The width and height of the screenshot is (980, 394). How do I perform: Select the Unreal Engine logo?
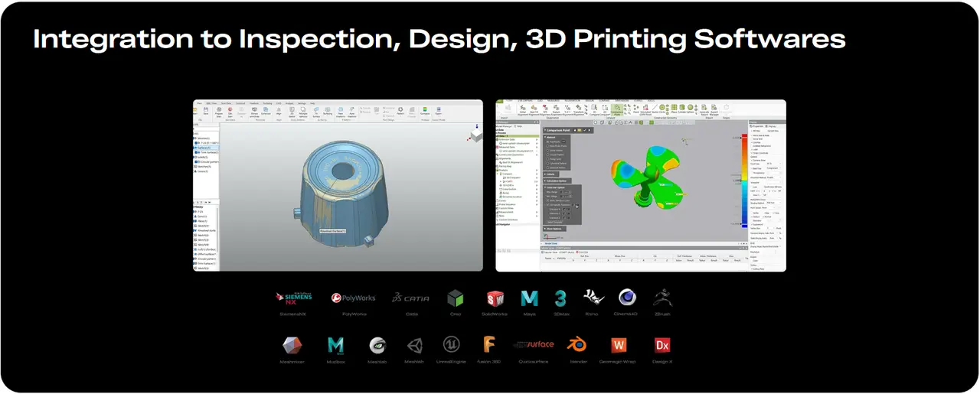tap(451, 345)
